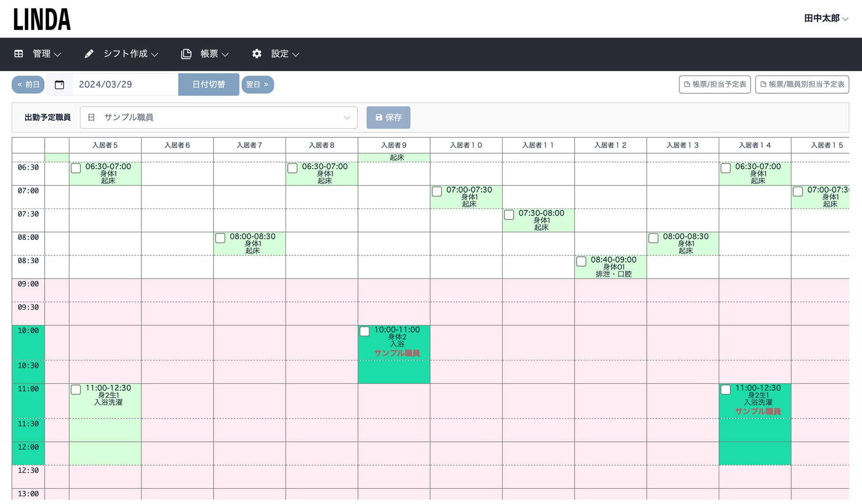
Task: Click the documents icon beside 帳票
Action: point(186,54)
